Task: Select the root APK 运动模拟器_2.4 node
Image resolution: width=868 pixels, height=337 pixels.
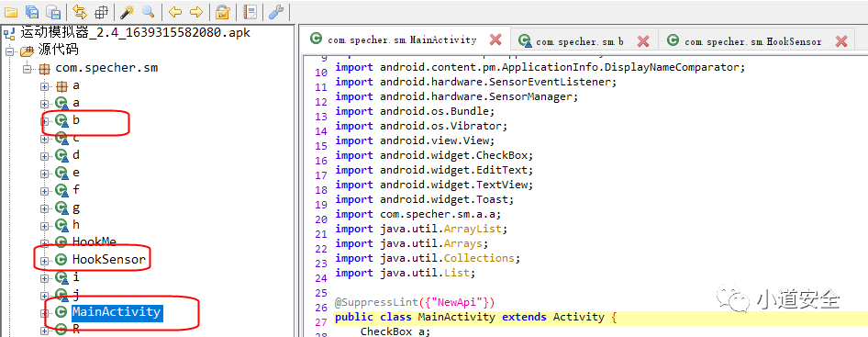Action: tap(135, 33)
